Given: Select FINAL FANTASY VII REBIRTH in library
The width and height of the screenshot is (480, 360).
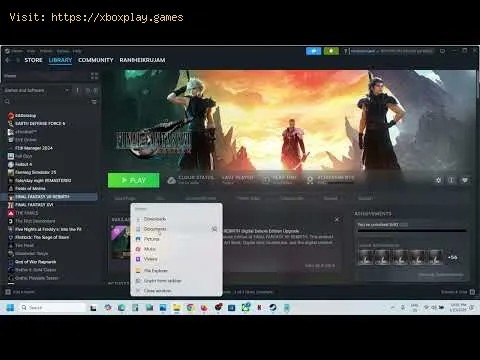Looking at the screenshot, I should tap(50, 197).
